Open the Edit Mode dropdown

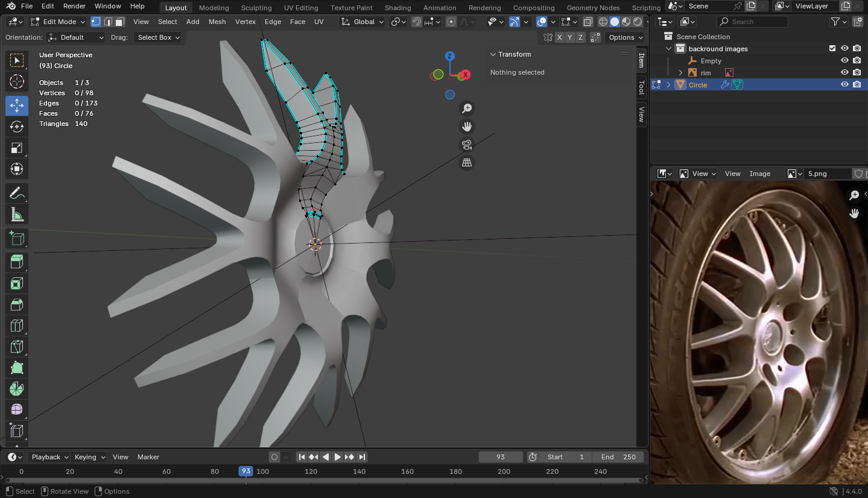coord(59,22)
